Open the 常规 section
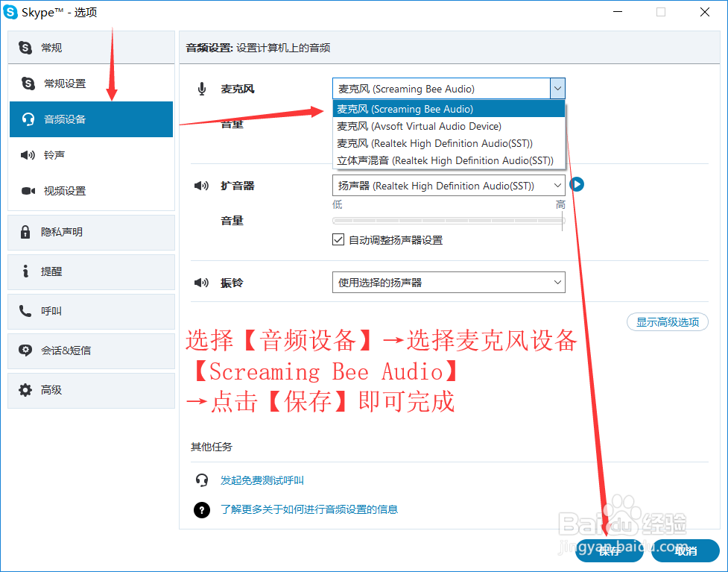The width and height of the screenshot is (728, 572). click(91, 48)
